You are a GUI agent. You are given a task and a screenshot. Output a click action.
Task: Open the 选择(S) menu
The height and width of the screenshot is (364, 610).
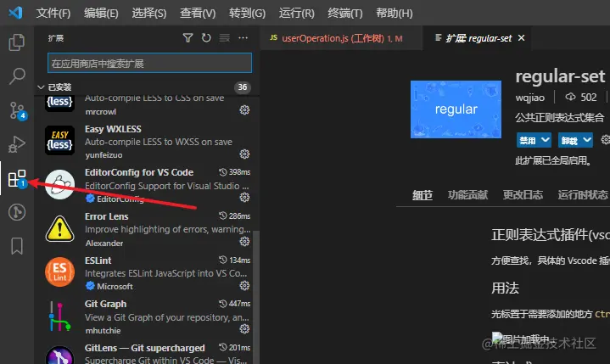(x=149, y=14)
